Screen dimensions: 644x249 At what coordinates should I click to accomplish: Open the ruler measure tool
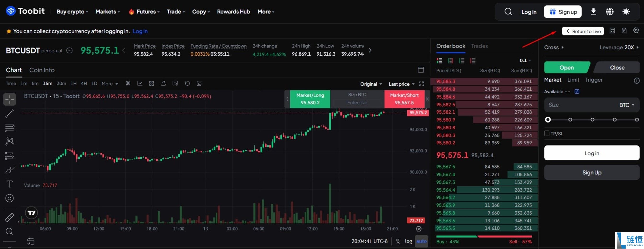point(10,217)
